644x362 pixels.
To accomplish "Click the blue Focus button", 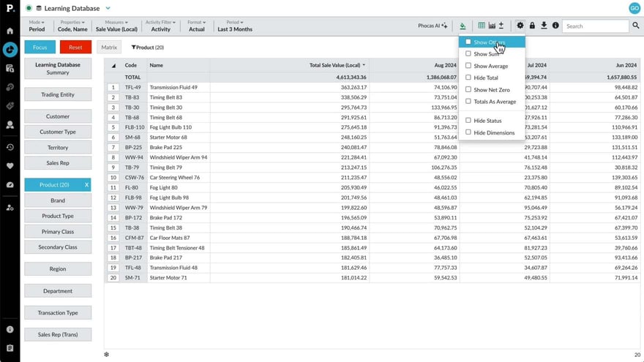I will click(40, 48).
